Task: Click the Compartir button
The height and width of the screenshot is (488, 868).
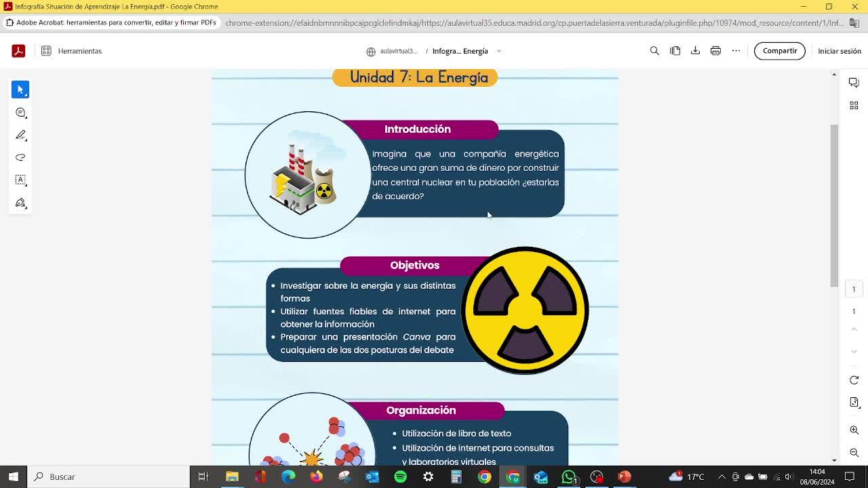Action: [x=779, y=51]
